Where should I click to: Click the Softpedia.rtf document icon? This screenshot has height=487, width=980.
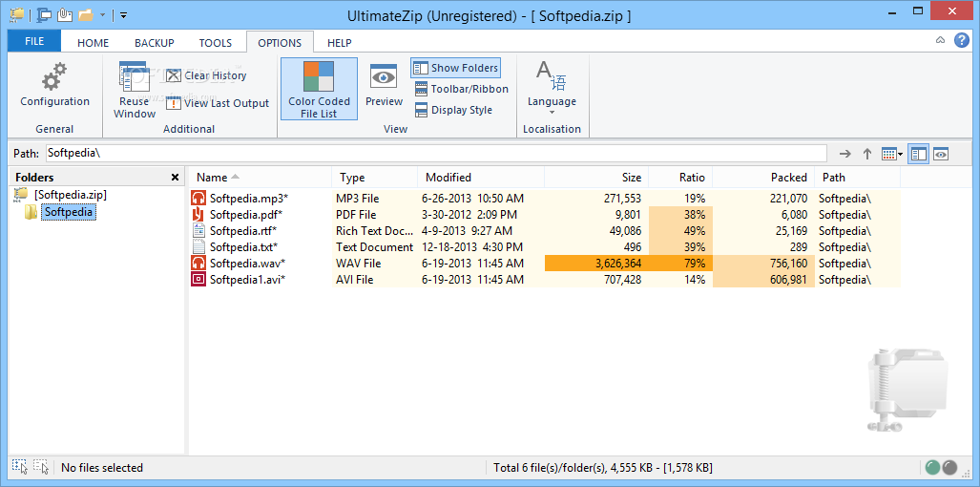pyautogui.click(x=198, y=231)
